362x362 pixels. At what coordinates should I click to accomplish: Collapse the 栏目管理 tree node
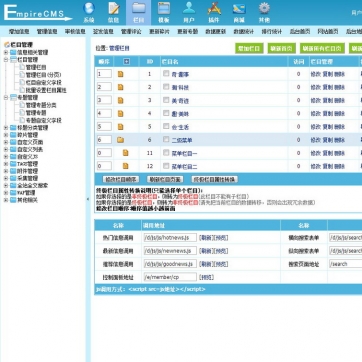[x=6, y=60]
